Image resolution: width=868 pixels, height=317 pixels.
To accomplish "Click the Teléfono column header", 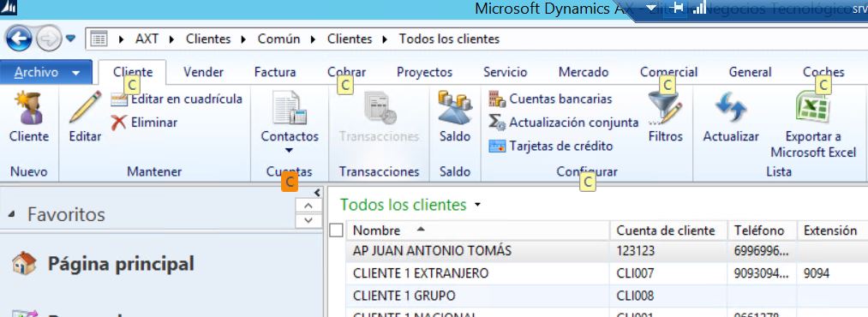I will tap(763, 230).
